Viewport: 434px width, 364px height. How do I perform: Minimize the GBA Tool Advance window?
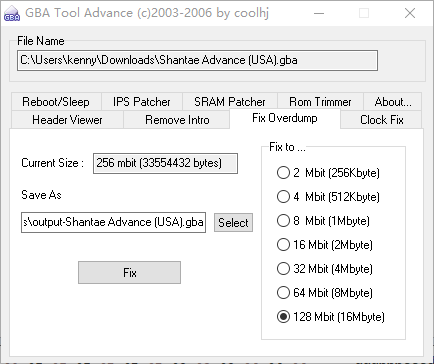319,13
